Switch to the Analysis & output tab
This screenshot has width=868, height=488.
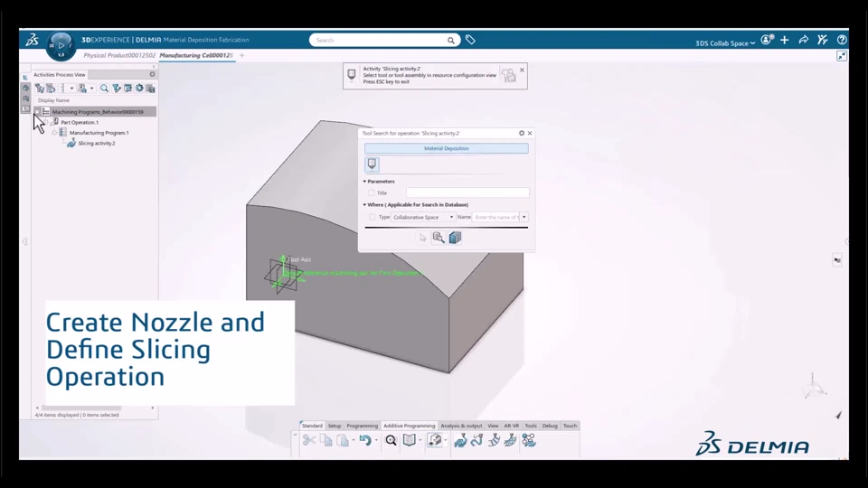[461, 426]
